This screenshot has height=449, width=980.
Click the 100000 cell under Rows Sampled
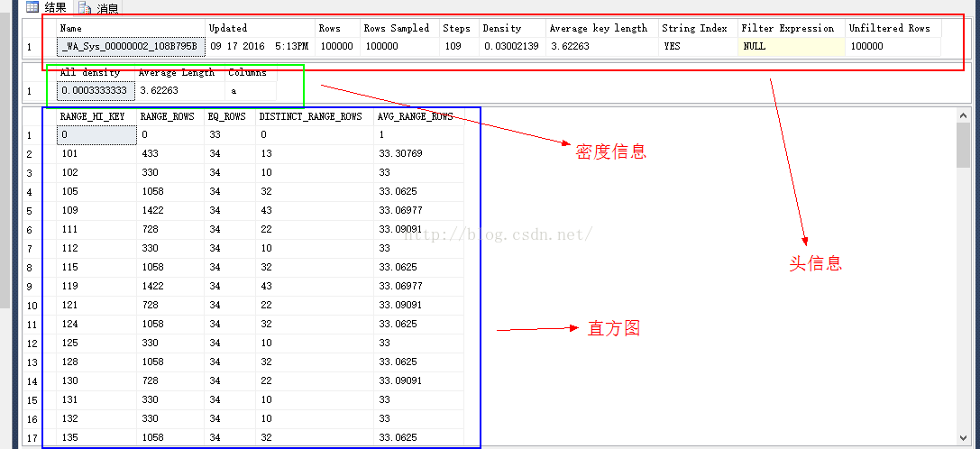tap(398, 46)
